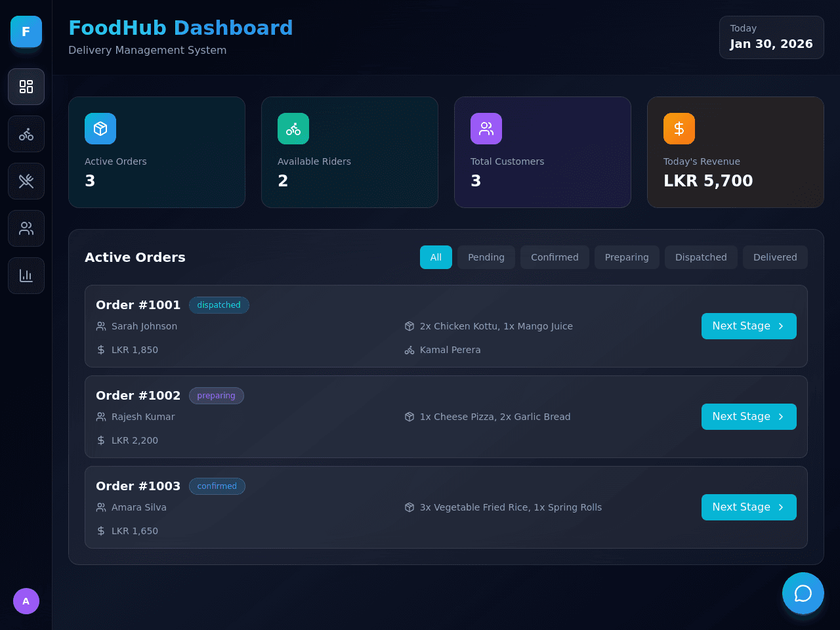Click the Total Customers people icon
The image size is (840, 630).
486,129
